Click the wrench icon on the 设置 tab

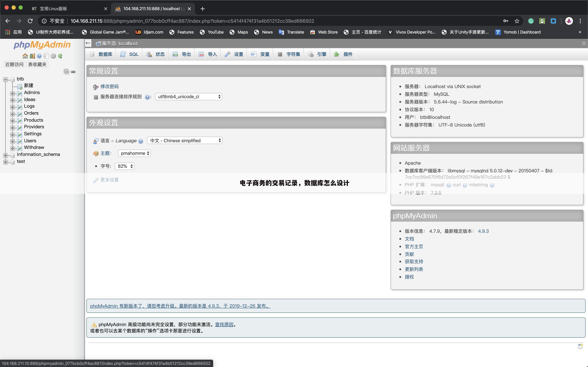(227, 54)
